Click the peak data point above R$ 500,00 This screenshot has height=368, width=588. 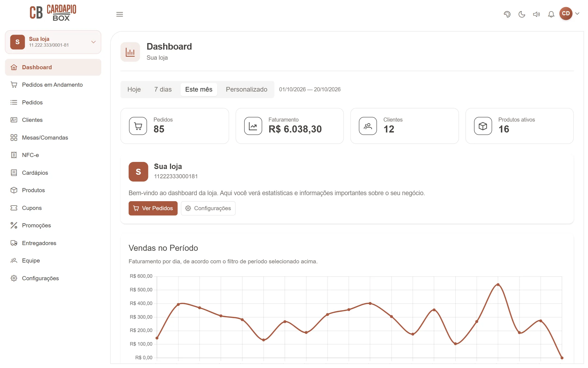[498, 285]
